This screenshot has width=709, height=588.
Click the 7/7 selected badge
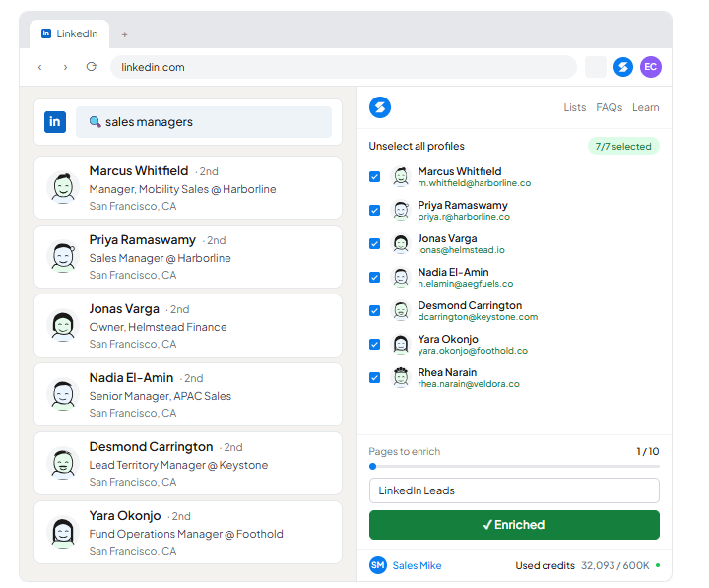[623, 146]
